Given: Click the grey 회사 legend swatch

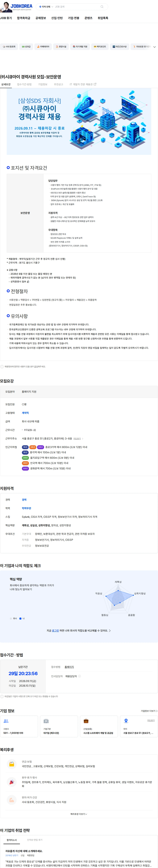Looking at the screenshot, I should pyautogui.click(x=11, y=619).
